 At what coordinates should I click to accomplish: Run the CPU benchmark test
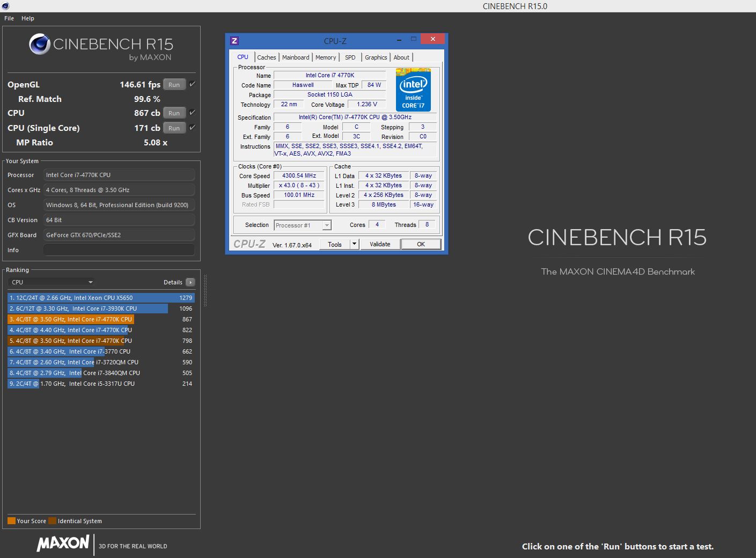(x=174, y=113)
